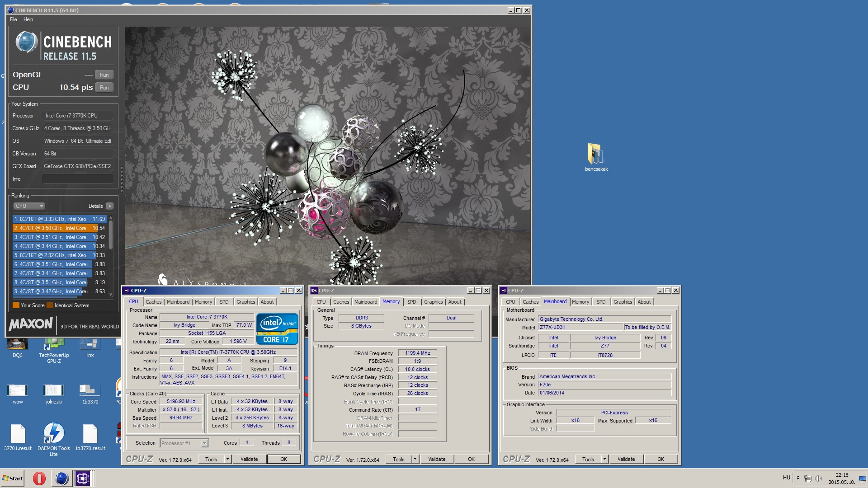Viewport: 868px width, 488px height.
Task: Click the CPU-Z title bar icon of the CPU window
Action: 127,291
